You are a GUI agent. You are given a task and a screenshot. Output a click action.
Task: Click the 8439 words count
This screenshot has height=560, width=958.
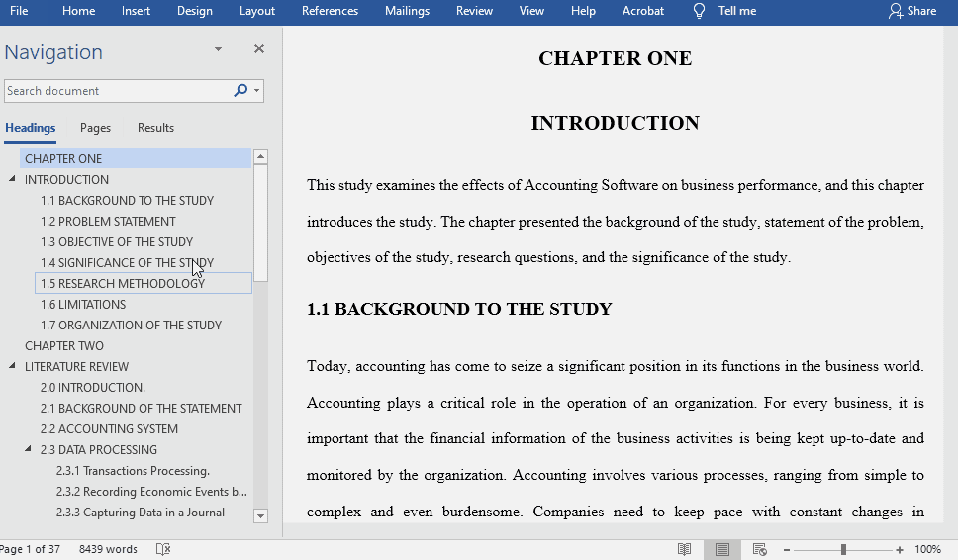(x=108, y=549)
